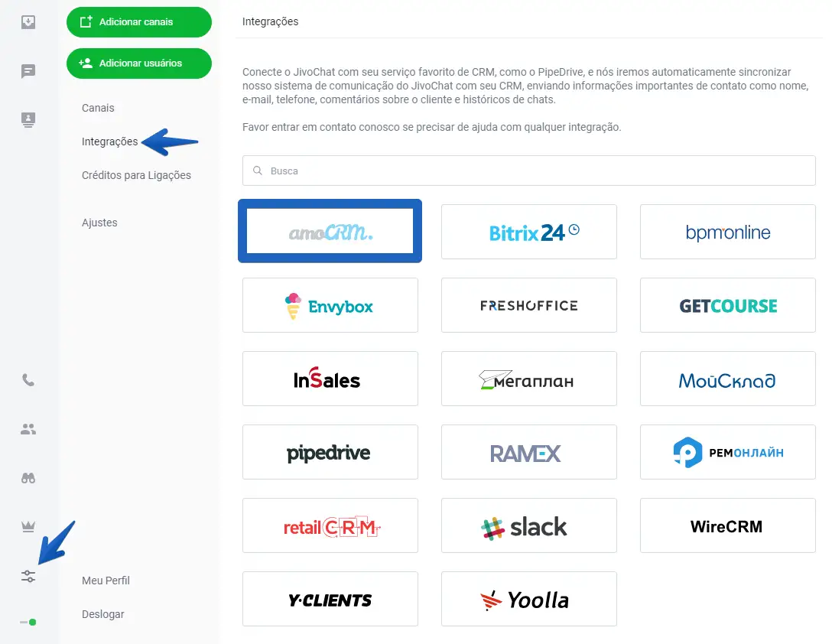832x644 pixels.
Task: Choose the Slack integration tile
Action: tap(529, 525)
